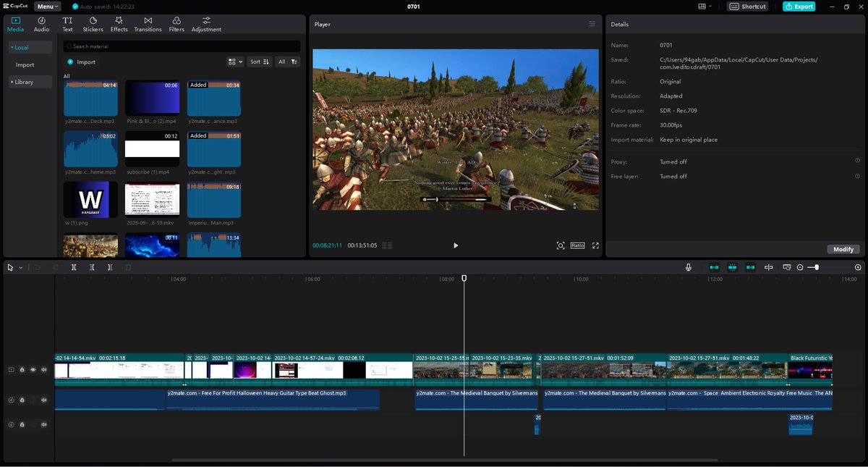Toggle main track magnet
Screen dimensions: 868x467
[x=714, y=267]
